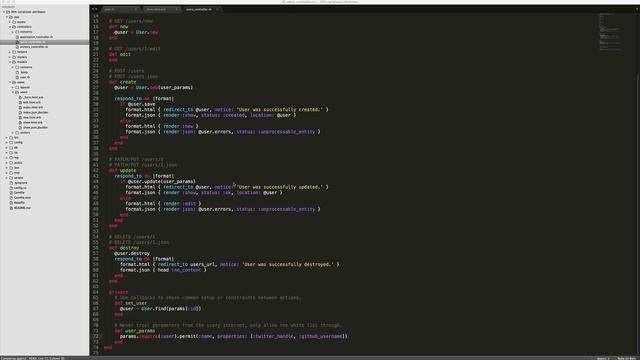Screen dimensions: 640x360
Task: Open Gemfile in the sidebar
Action: click(x=20, y=193)
